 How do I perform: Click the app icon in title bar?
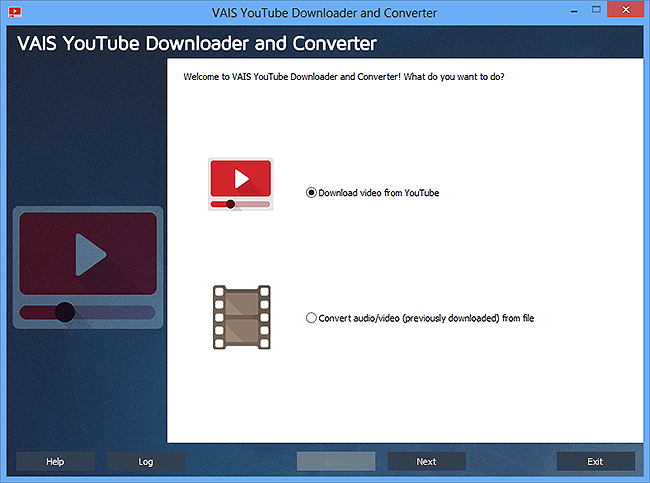tap(15, 12)
